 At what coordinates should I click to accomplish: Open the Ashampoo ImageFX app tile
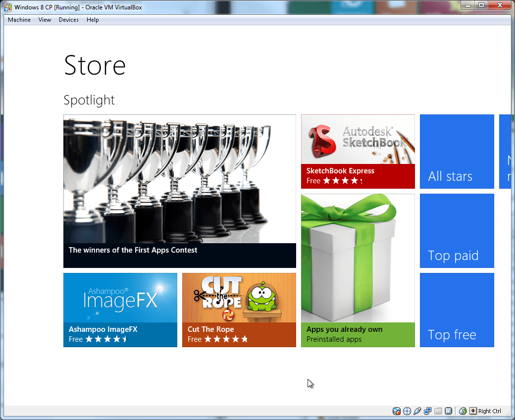pyautogui.click(x=120, y=310)
